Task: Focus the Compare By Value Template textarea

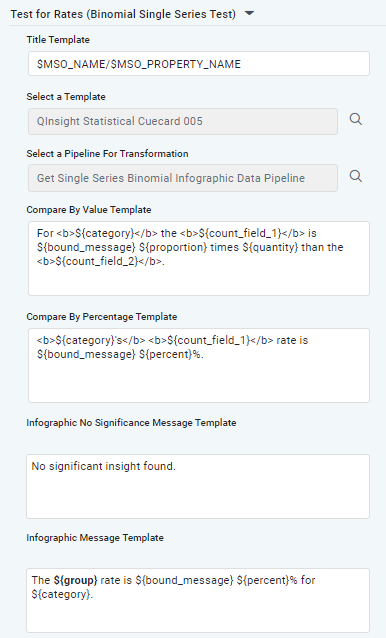Action: click(199, 258)
